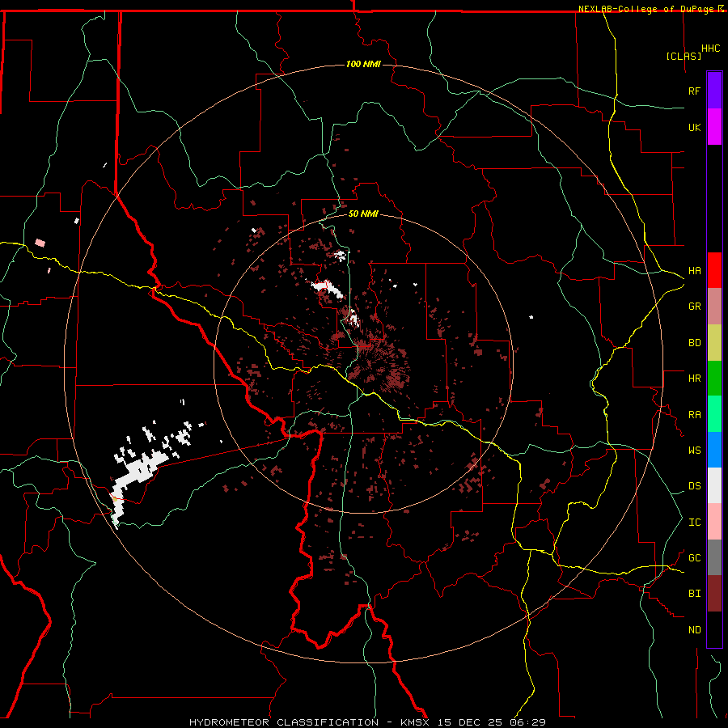Click the HR legend label
Image resolution: width=728 pixels, height=728 pixels.
click(x=694, y=379)
